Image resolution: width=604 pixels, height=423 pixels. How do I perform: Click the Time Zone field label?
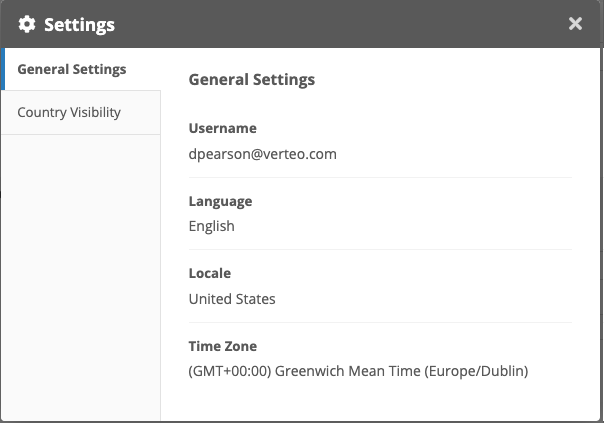coord(222,346)
